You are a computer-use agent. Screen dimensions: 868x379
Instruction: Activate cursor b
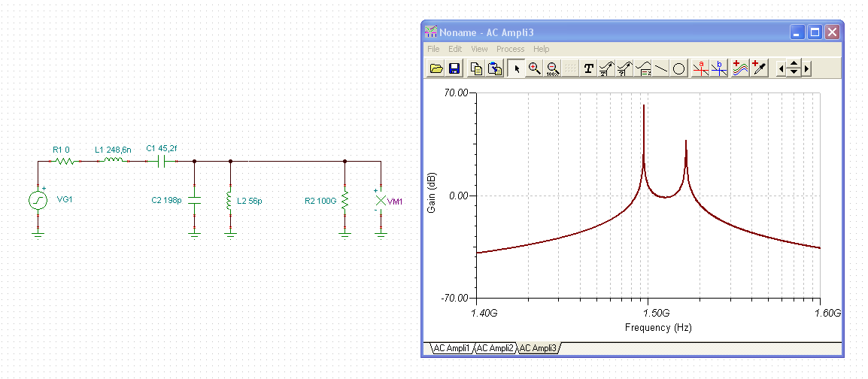(719, 68)
